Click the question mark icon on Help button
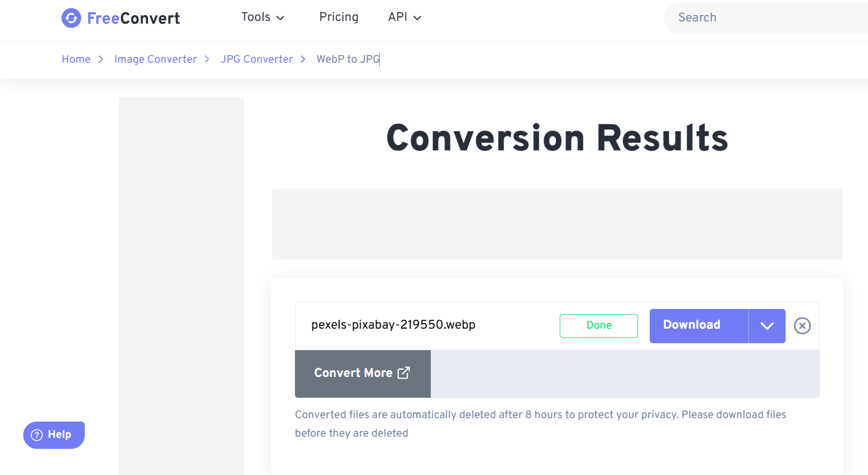868x475 pixels. click(37, 435)
